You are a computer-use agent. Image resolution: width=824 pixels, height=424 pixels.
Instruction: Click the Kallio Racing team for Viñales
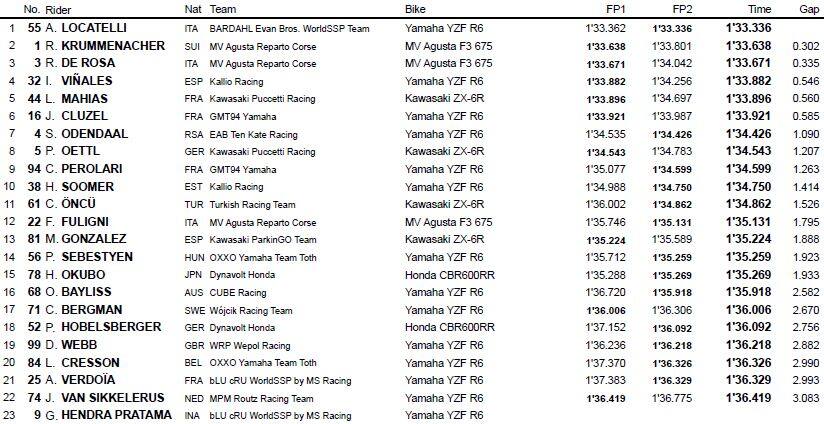click(x=237, y=81)
